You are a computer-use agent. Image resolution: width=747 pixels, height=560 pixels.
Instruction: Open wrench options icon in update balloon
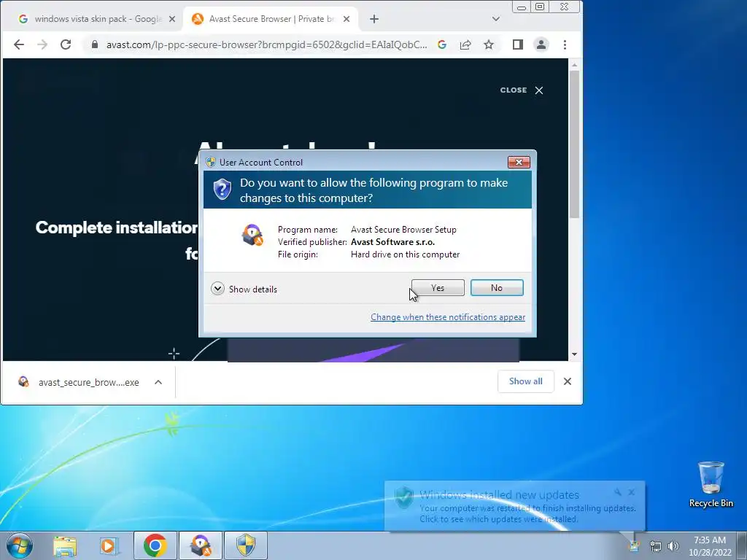[x=617, y=492]
